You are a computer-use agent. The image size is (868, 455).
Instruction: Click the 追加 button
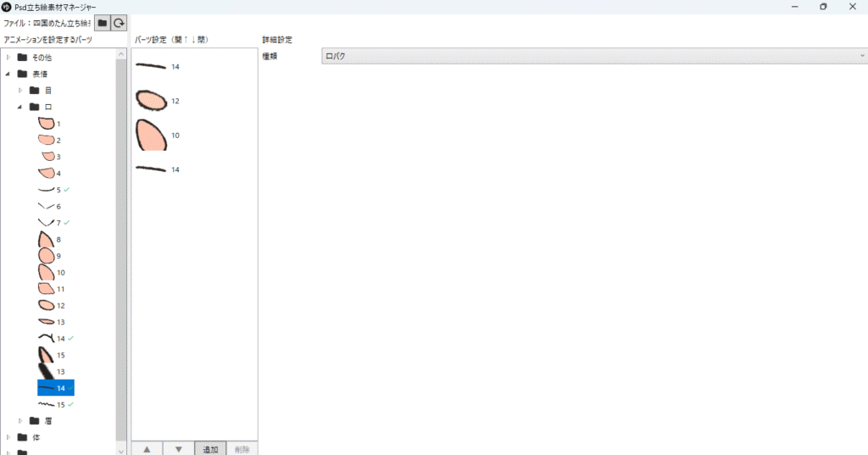tap(210, 449)
